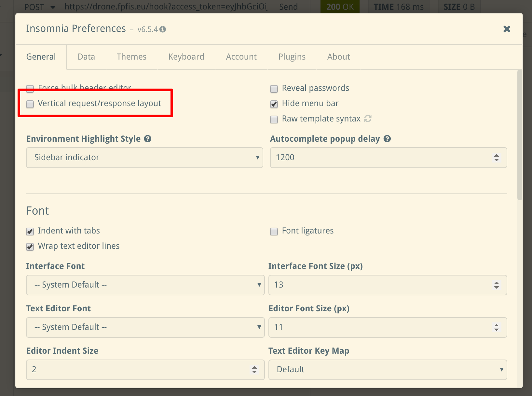Enable Vertical request/response layout checkbox
532x396 pixels.
(30, 104)
